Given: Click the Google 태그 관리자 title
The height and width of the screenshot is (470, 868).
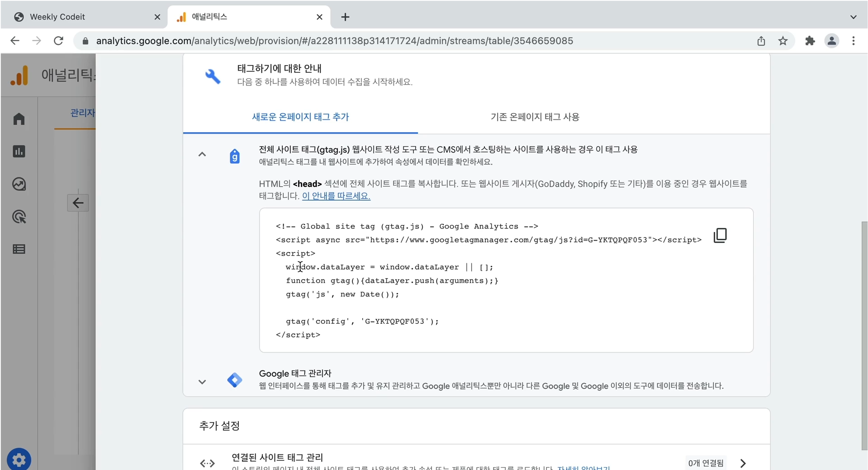Looking at the screenshot, I should pos(295,373).
